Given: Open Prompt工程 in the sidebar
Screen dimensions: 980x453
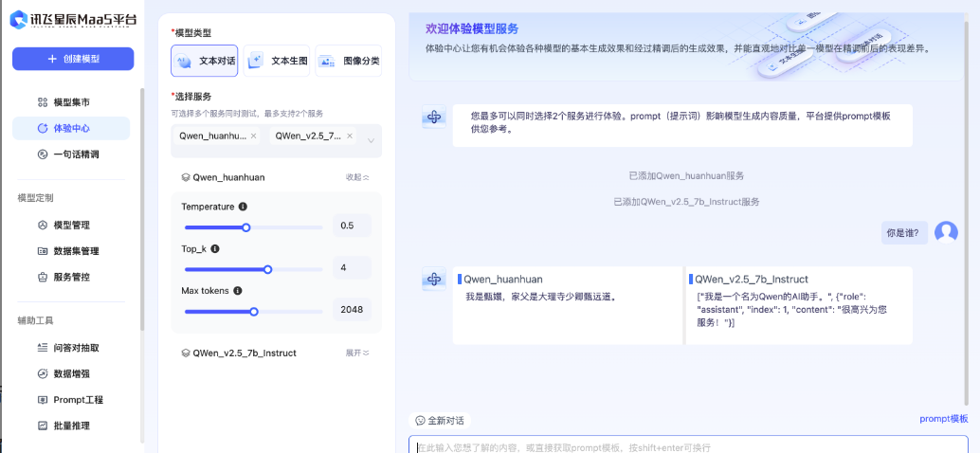Looking at the screenshot, I should coord(78,400).
